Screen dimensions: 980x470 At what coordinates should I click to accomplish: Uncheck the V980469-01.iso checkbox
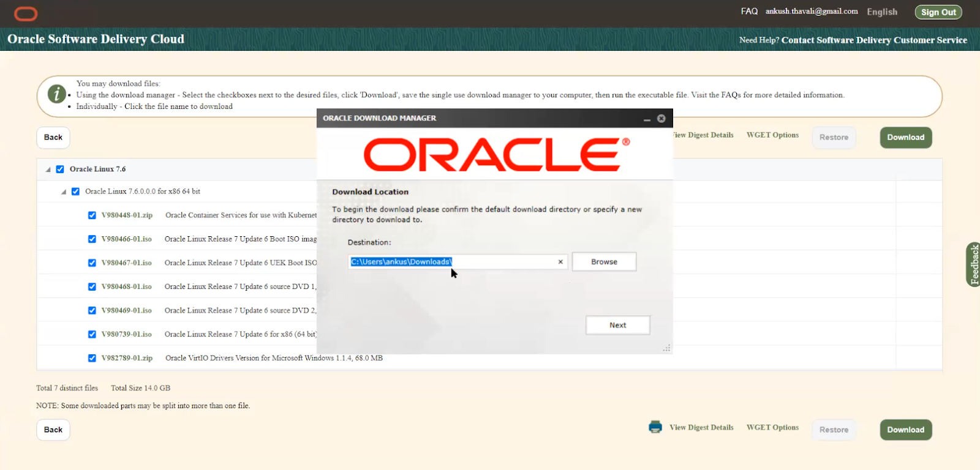point(92,311)
